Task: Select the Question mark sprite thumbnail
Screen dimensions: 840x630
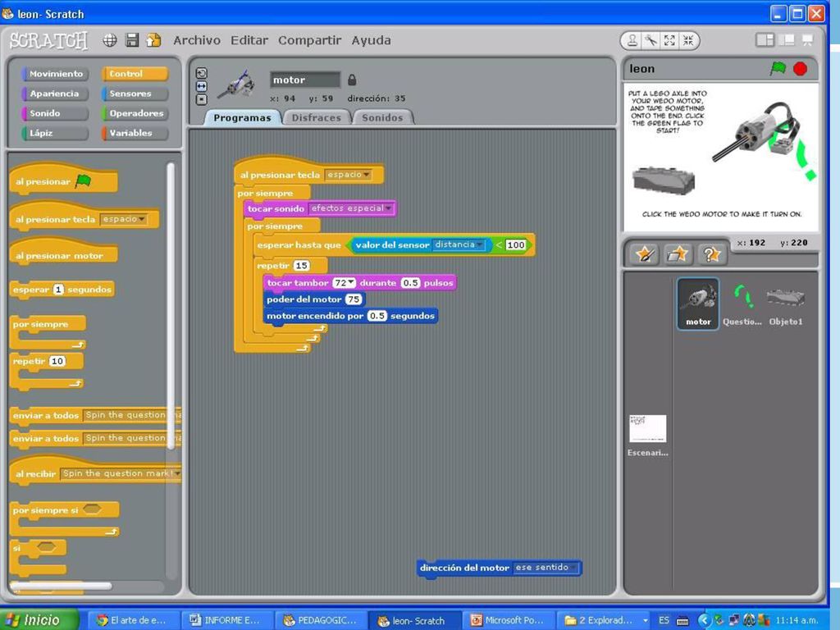Action: click(x=742, y=304)
